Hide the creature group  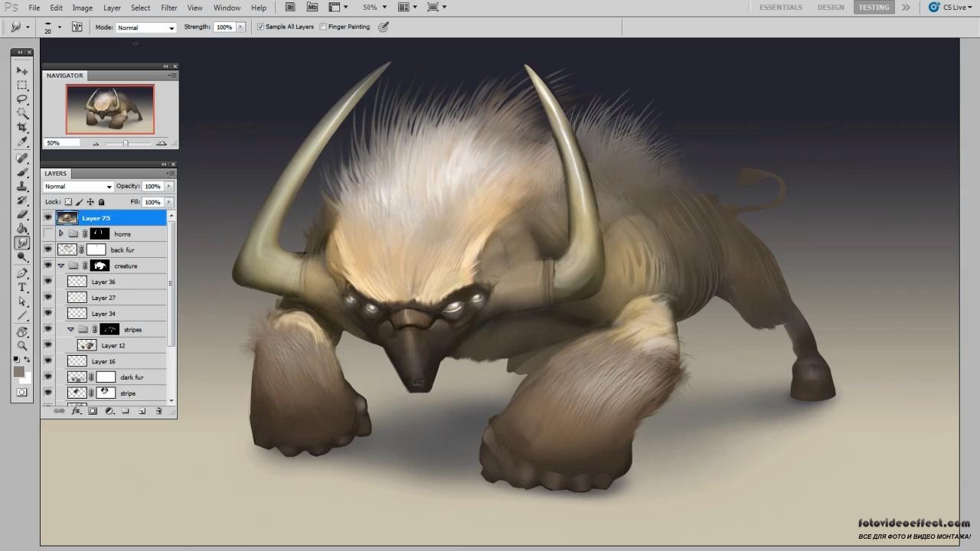[x=48, y=266]
